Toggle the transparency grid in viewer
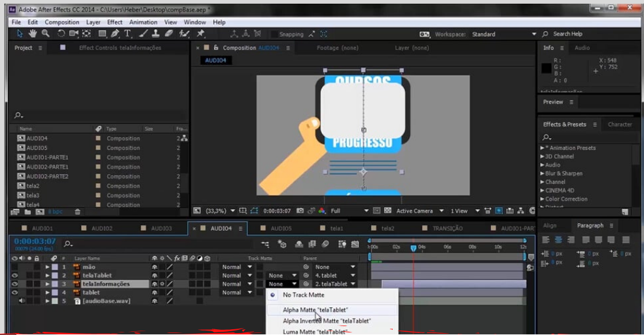This screenshot has height=335, width=644. coord(388,210)
